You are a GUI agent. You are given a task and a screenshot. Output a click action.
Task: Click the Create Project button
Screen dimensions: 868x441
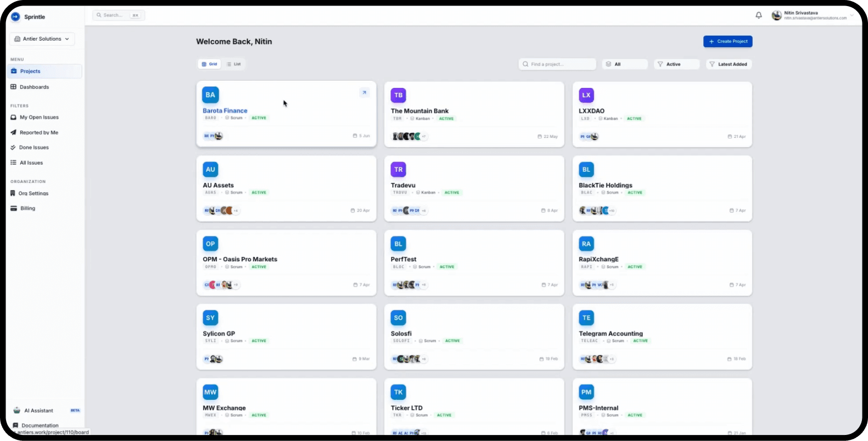tap(727, 41)
